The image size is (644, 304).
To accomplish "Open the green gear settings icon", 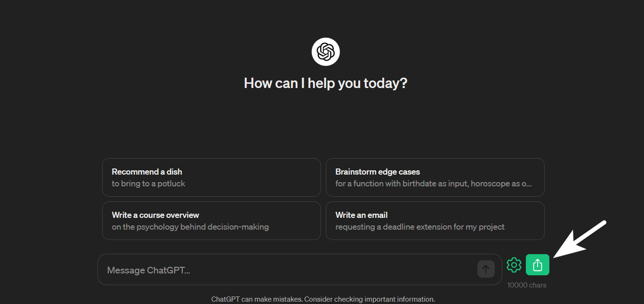I will pos(514,265).
